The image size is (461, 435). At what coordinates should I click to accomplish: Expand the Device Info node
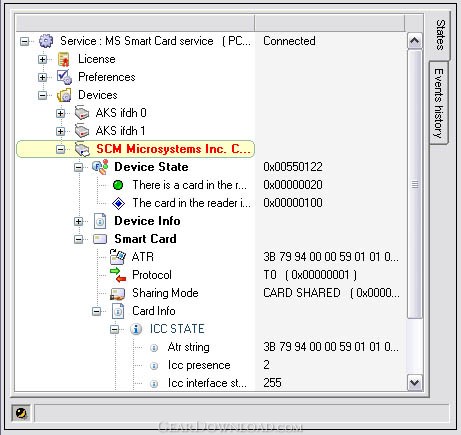pyautogui.click(x=78, y=221)
